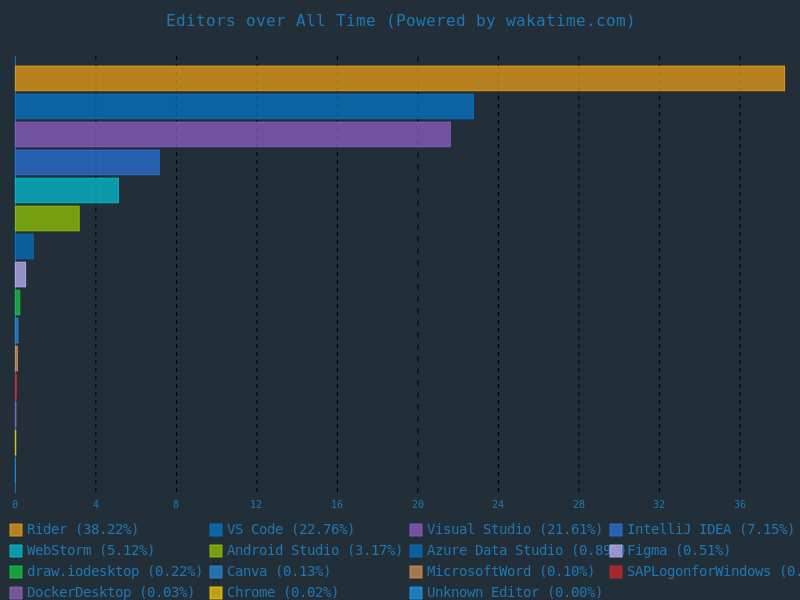Click the x-axis tick label 20
This screenshot has height=600, width=800.
tap(418, 505)
